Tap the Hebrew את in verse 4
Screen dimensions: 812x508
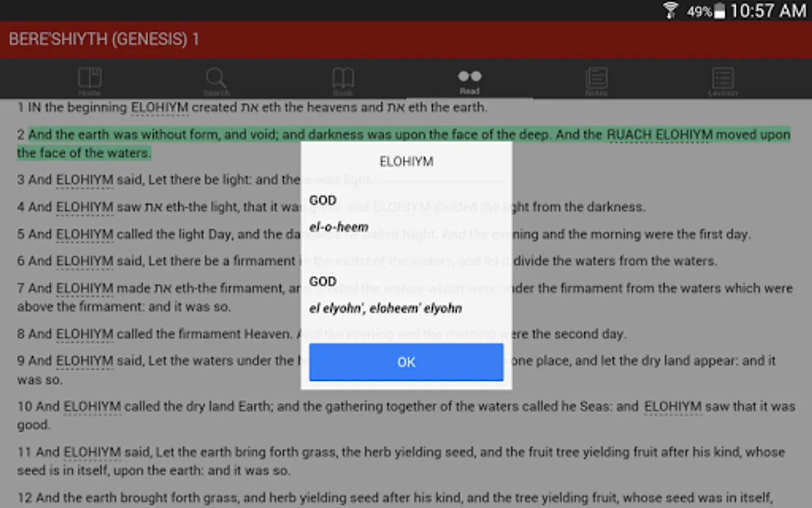[x=153, y=207]
